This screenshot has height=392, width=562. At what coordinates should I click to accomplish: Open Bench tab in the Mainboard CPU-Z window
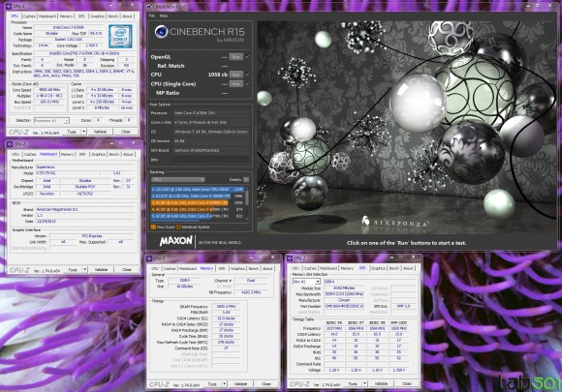point(114,154)
